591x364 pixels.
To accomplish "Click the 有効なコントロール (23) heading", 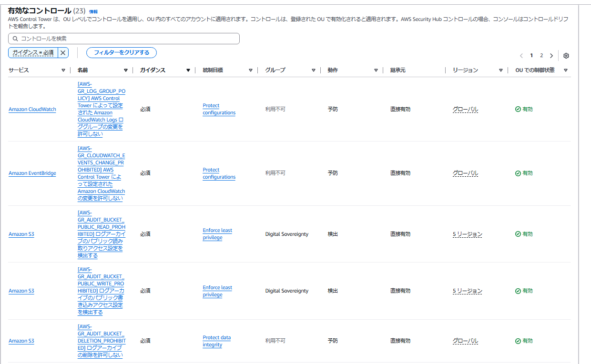I will tap(46, 10).
